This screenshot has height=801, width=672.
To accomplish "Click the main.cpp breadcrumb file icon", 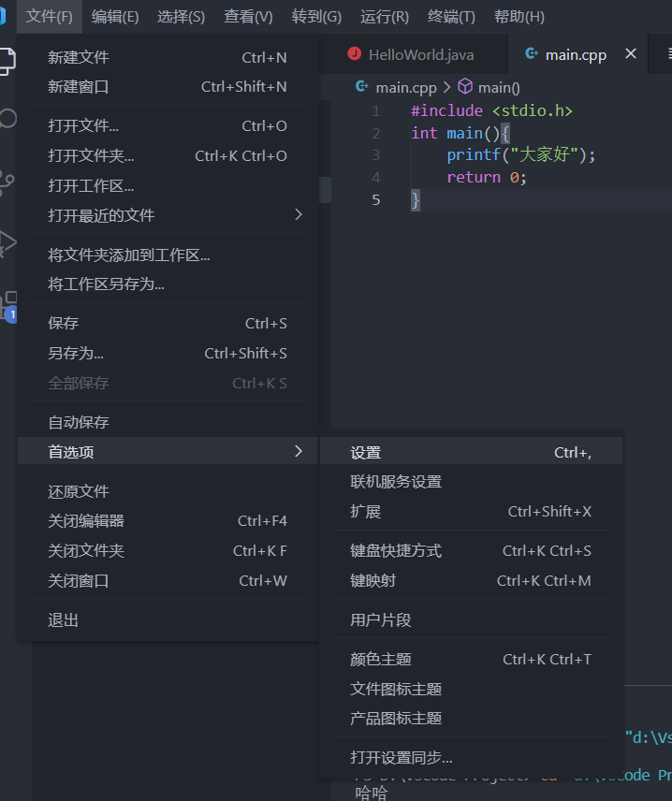I will [362, 86].
